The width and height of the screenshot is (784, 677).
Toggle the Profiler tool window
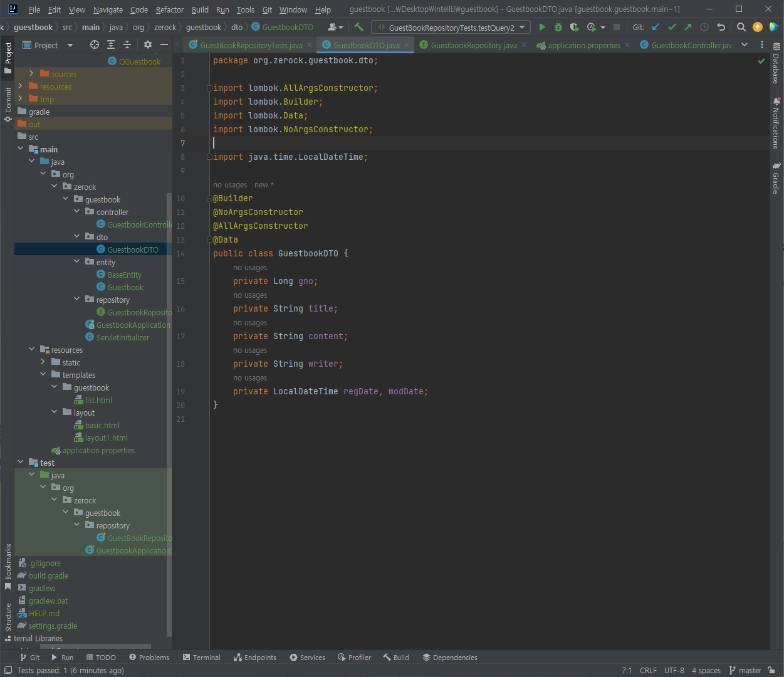(355, 658)
